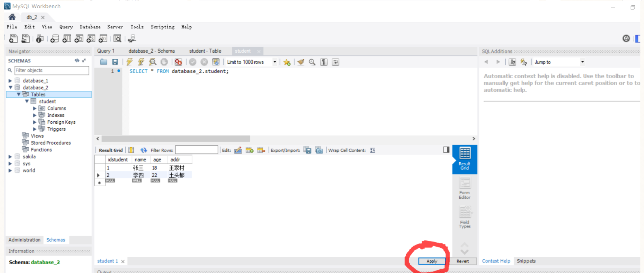
Task: Reconnect to DBMS icon
Action: coord(132,39)
